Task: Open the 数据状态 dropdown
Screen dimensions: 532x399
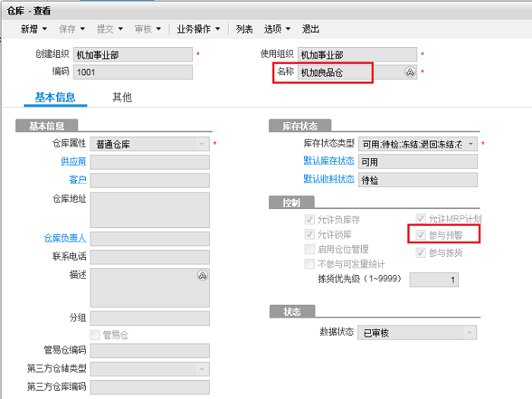Action: 470,333
